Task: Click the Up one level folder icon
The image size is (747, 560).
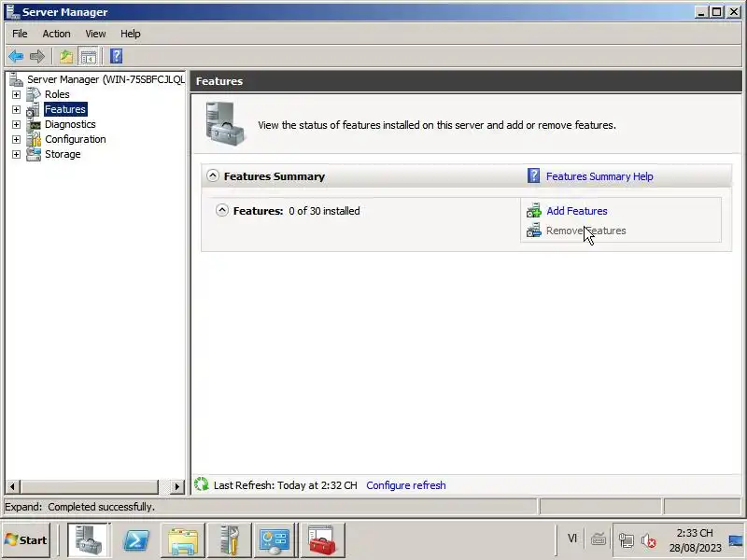Action: [65, 56]
